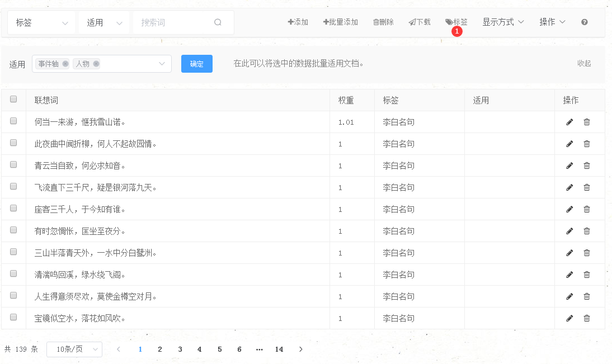The height and width of the screenshot is (364, 612).
Task: Click the 添加 toolbar button
Action: pyautogui.click(x=298, y=22)
